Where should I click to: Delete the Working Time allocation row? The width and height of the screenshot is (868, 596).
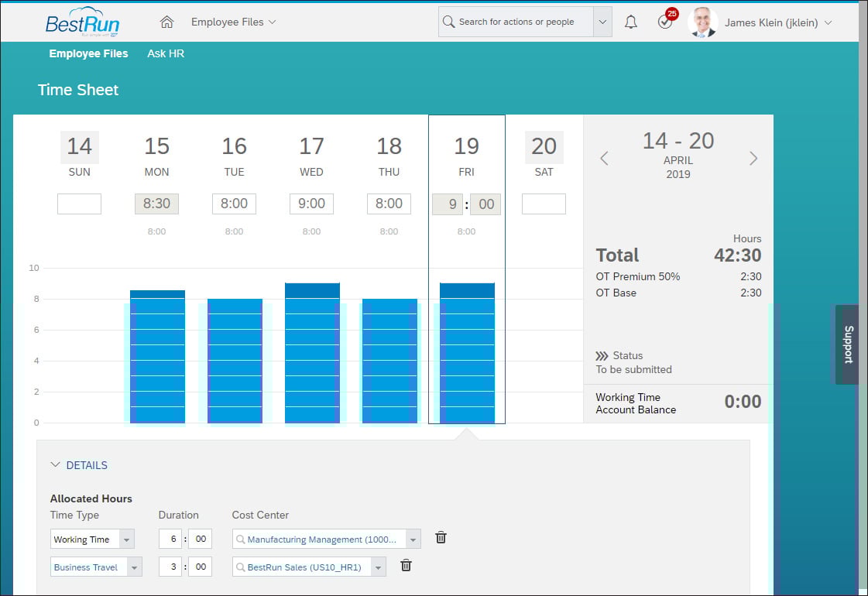coord(441,536)
